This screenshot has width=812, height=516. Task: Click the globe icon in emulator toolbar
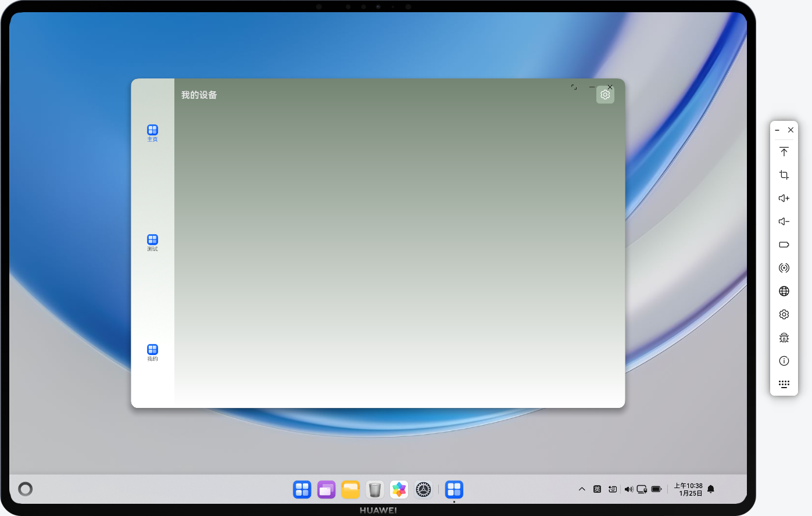pyautogui.click(x=784, y=291)
